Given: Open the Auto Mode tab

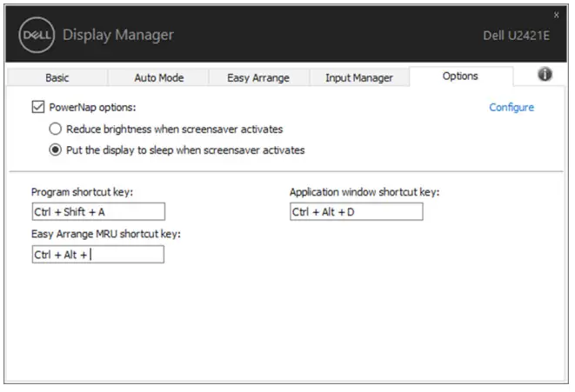Looking at the screenshot, I should (159, 77).
